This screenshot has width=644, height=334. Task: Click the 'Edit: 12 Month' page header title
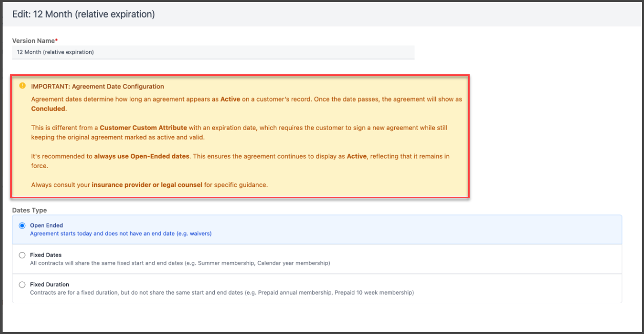(84, 14)
